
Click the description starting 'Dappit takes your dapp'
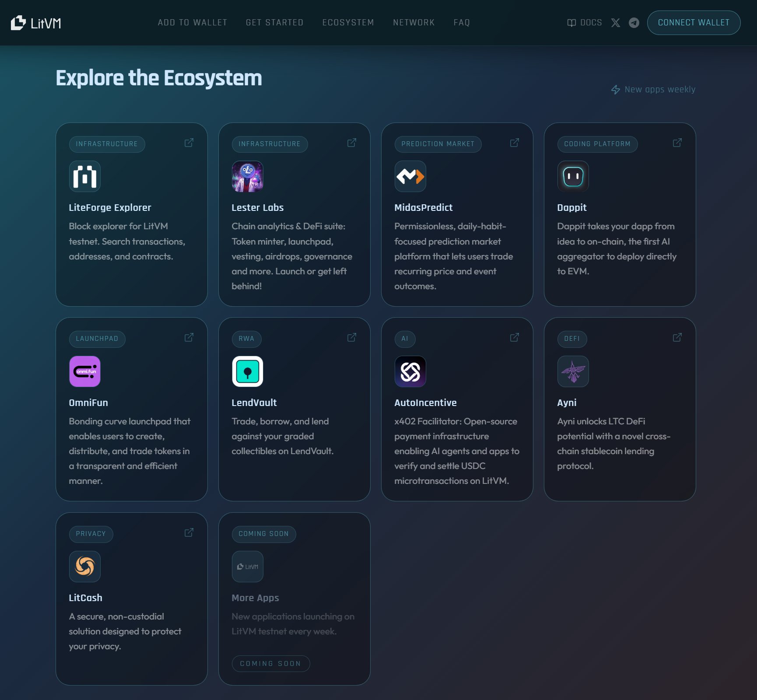pyautogui.click(x=617, y=249)
